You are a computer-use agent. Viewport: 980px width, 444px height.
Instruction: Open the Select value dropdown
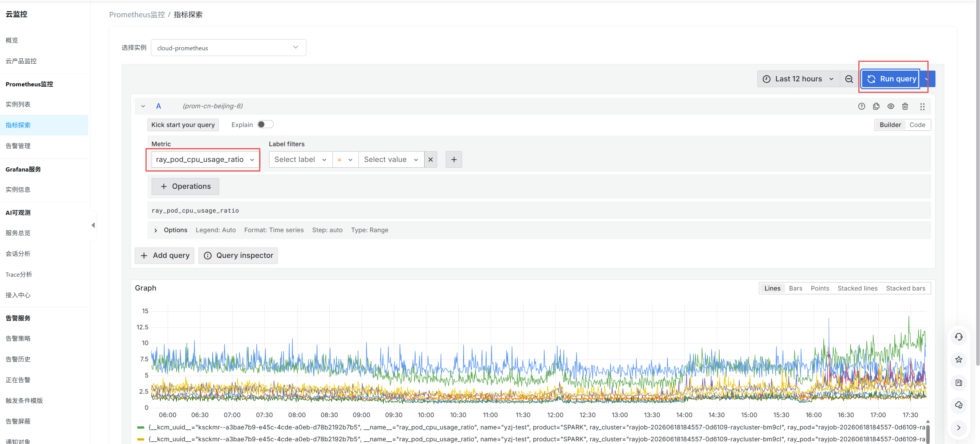391,160
